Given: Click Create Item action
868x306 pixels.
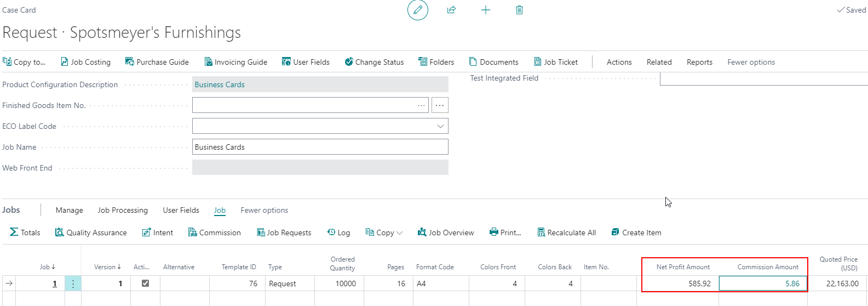Looking at the screenshot, I should pos(636,233).
